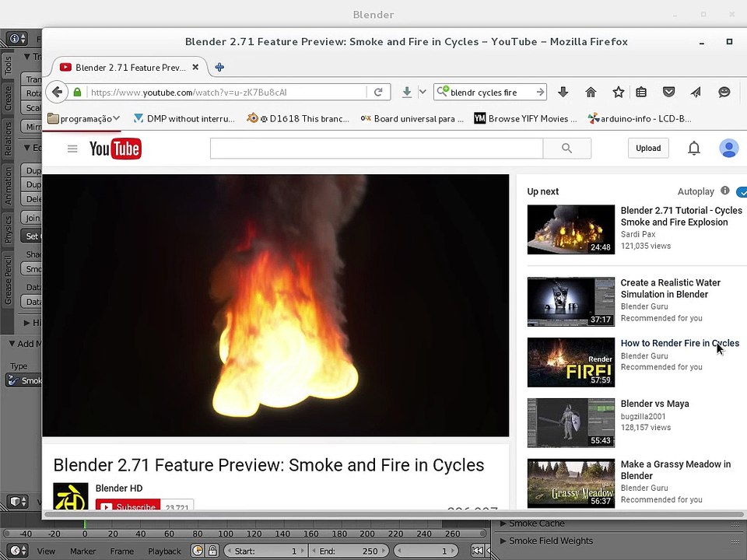The width and height of the screenshot is (747, 560).
Task: Open the Firefox Hello chat icon
Action: click(724, 92)
